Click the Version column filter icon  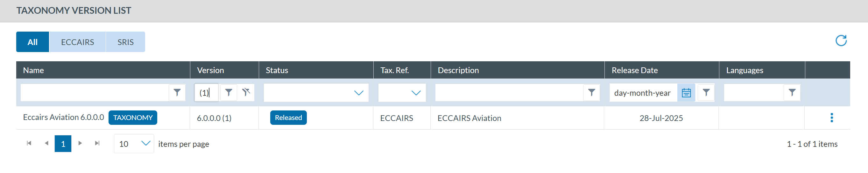229,92
